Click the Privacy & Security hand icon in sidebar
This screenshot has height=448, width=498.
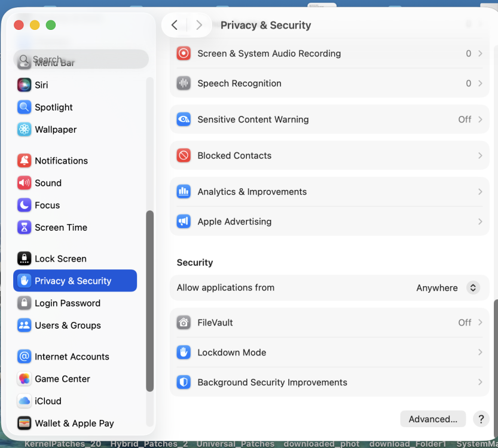pos(24,281)
